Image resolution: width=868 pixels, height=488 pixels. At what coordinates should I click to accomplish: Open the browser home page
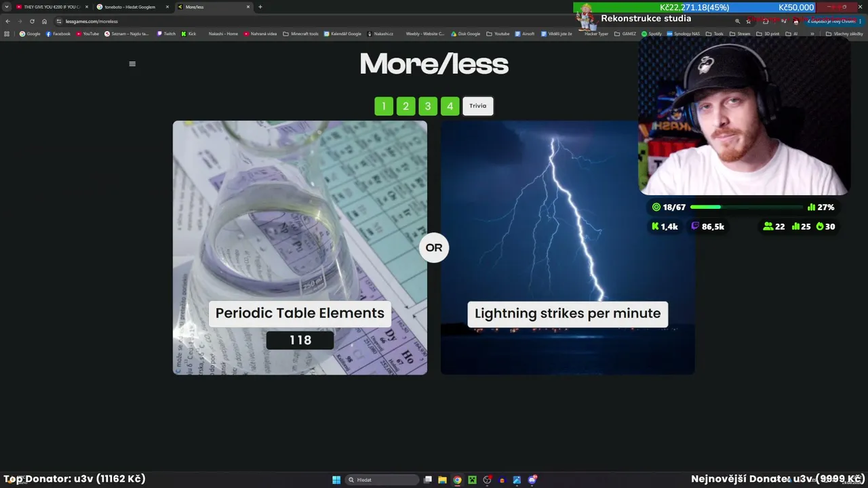[45, 21]
